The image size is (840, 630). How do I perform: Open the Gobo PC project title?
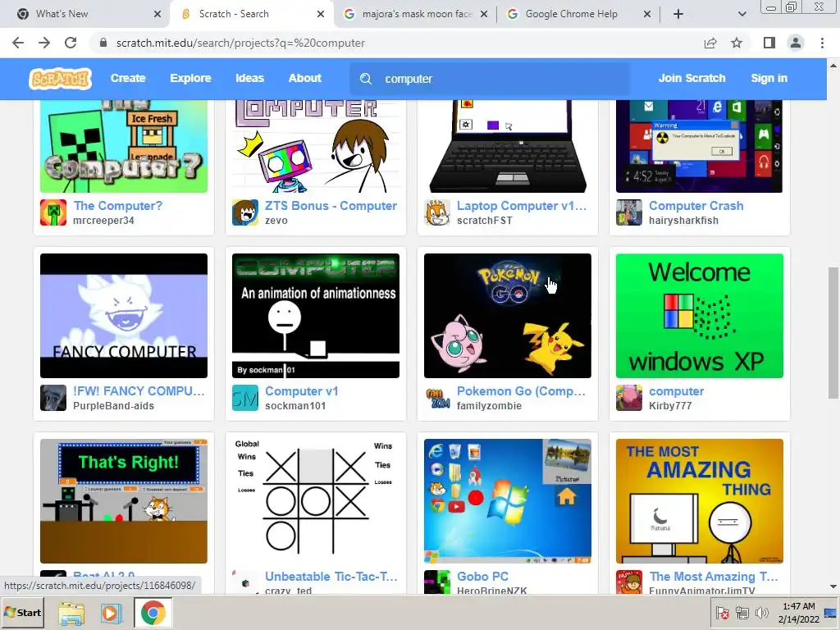tap(482, 577)
